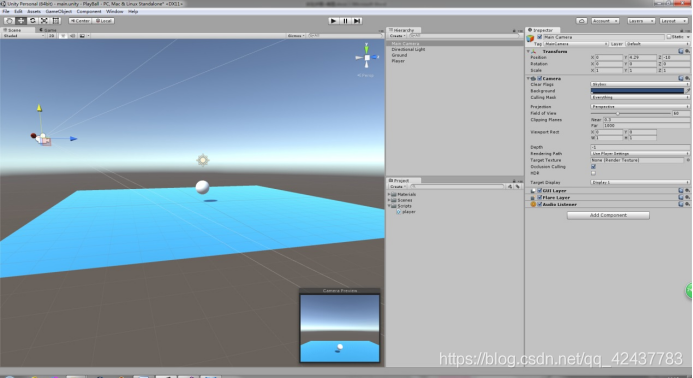Toggle Flare Layer enabled checkbox
This screenshot has height=378, width=693.
click(540, 198)
